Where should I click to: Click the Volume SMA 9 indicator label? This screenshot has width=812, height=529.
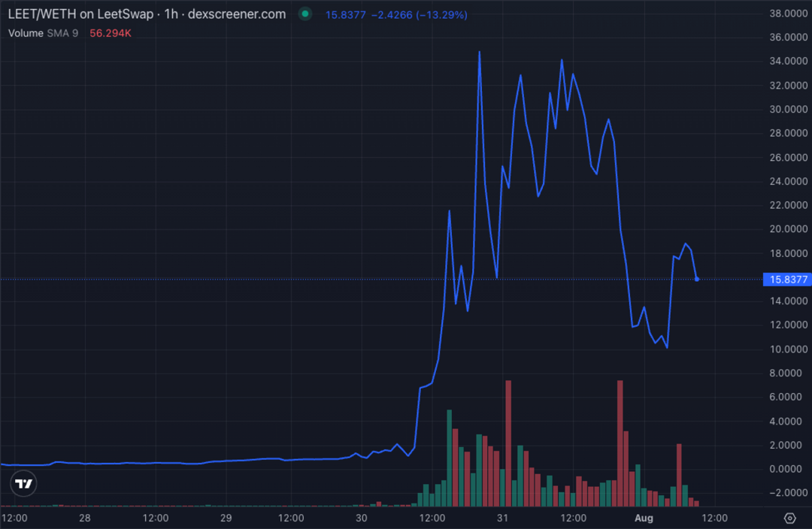43,33
